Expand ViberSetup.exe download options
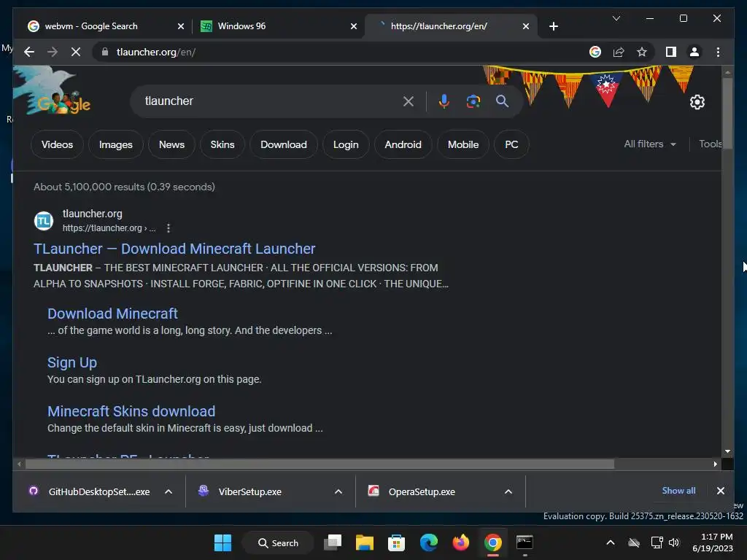This screenshot has height=560, width=747. [338, 491]
